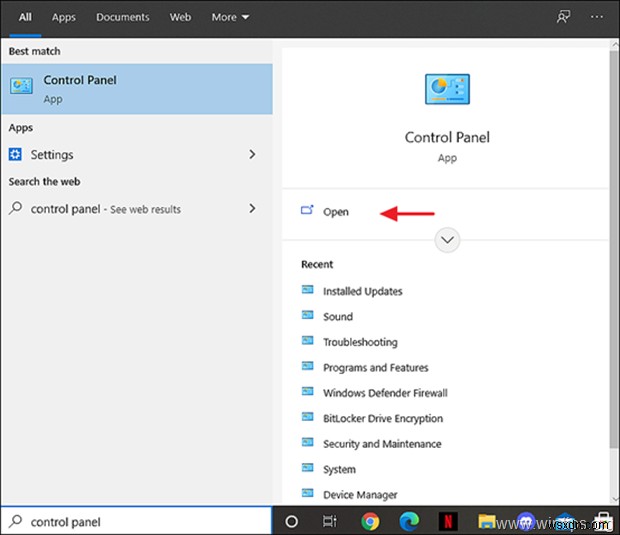620x535 pixels.
Task: Open recent item BitLocker Drive Encryption
Action: (x=383, y=418)
